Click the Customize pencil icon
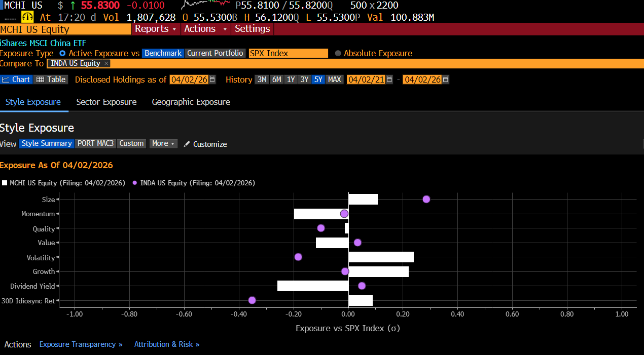Screen dimensions: 644x355 [x=186, y=144]
